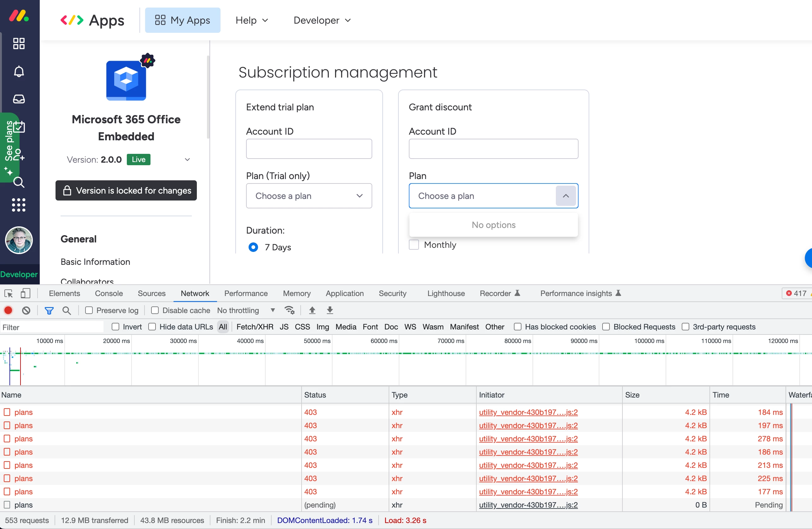Screen dimensions: 812x529
Task: Focus the network Filter text field
Action: (52, 327)
